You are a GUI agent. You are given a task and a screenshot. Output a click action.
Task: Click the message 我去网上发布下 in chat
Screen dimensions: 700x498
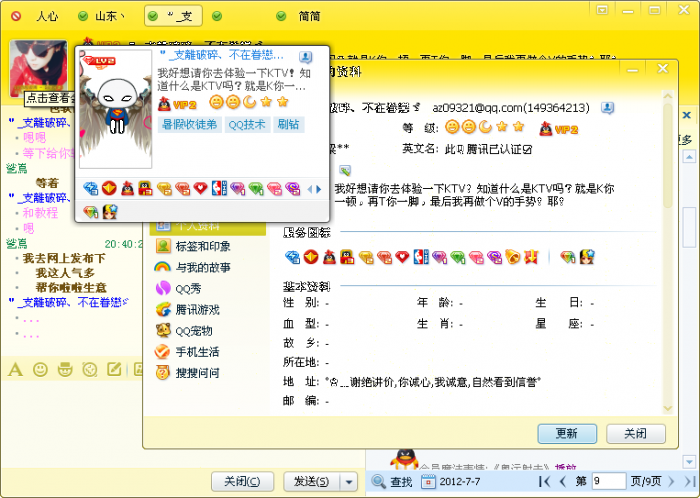(64, 258)
